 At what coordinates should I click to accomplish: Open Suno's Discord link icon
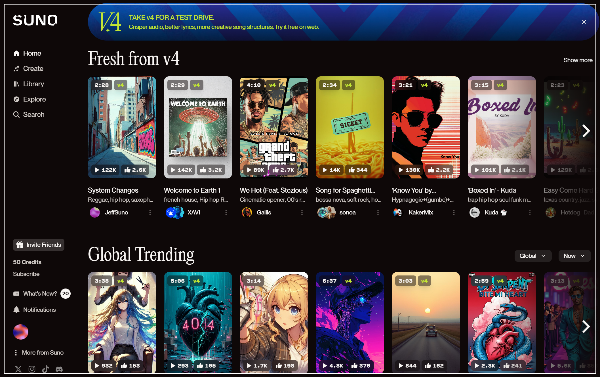click(x=59, y=369)
